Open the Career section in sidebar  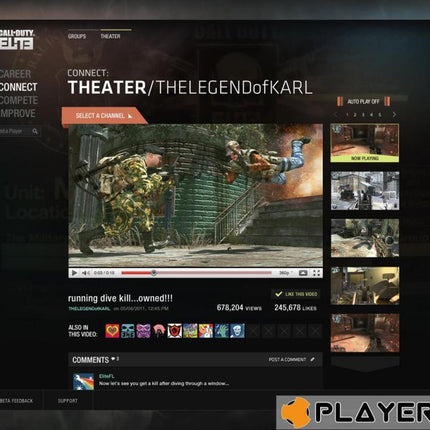pos(15,74)
